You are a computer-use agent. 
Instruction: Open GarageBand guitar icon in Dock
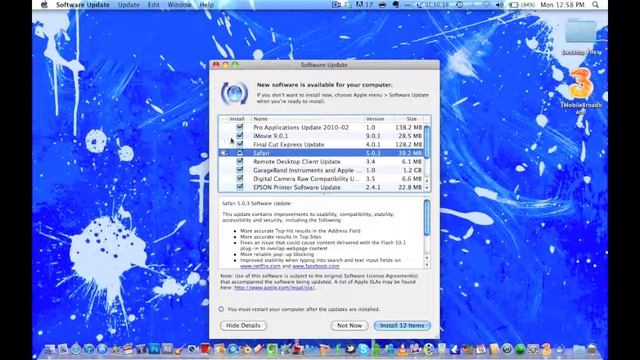[180, 349]
